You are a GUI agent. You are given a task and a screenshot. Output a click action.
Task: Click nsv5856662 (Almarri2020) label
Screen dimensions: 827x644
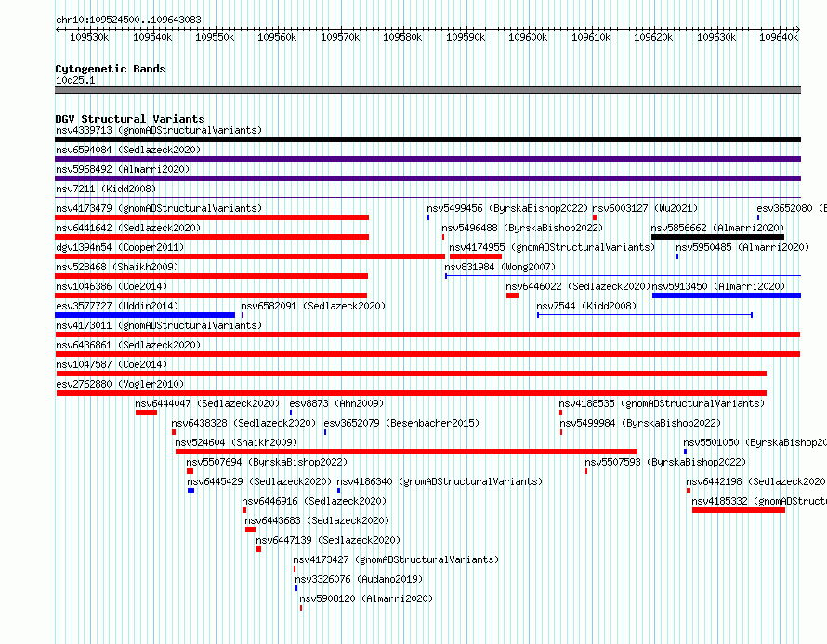(x=717, y=228)
